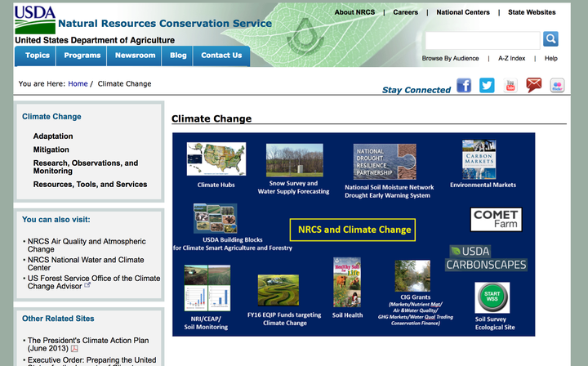This screenshot has height=366, width=588.
Task: Open State Websites link
Action: point(532,12)
